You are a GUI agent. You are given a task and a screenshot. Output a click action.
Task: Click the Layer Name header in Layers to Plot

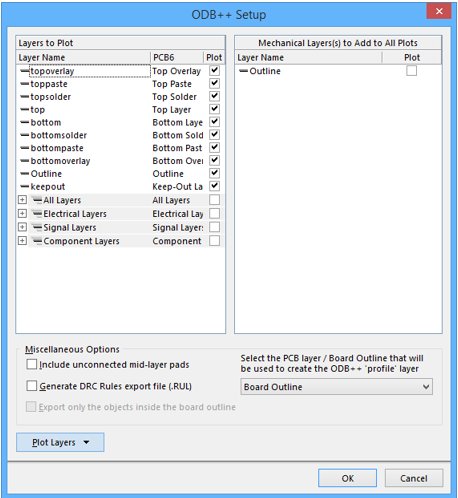coord(83,57)
